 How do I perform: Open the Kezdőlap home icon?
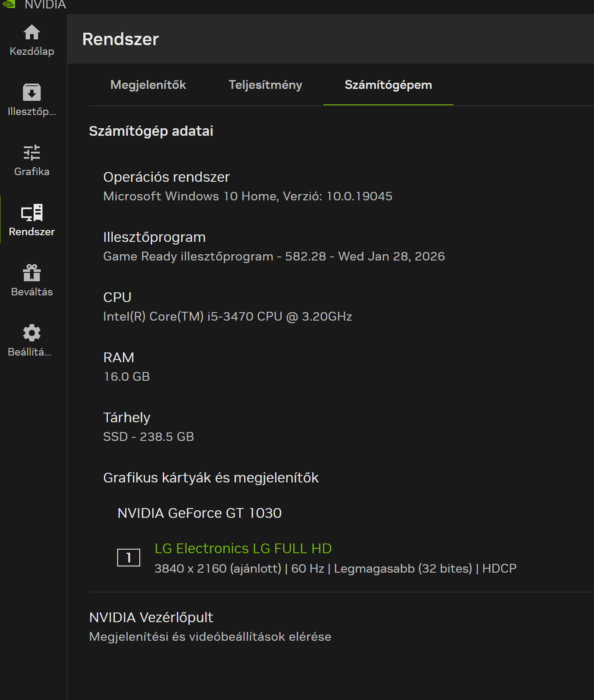(32, 33)
